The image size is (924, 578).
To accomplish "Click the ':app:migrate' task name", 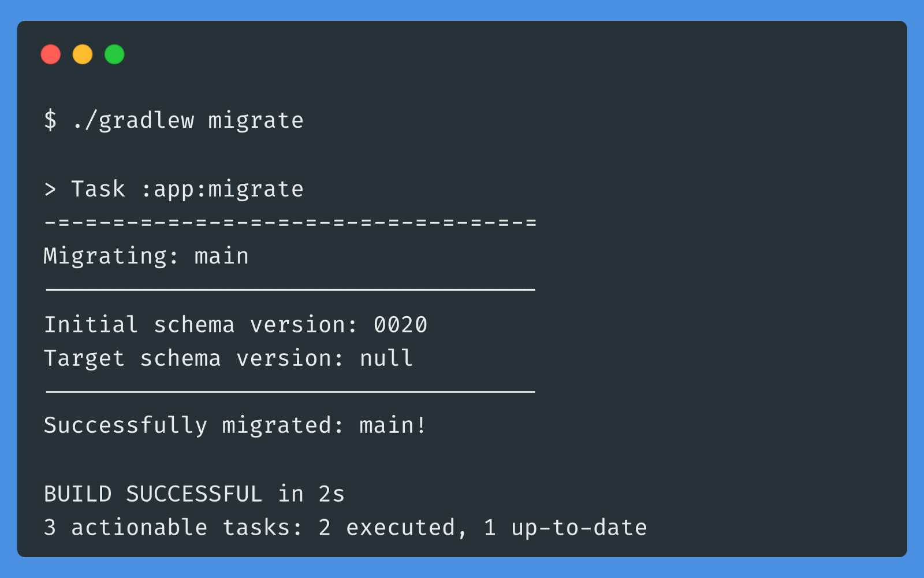I will (222, 189).
